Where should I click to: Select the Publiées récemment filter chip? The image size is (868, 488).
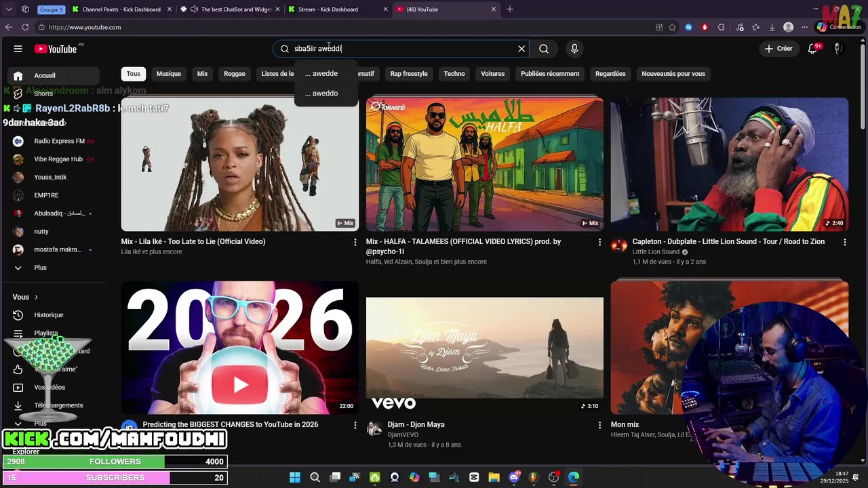point(550,74)
